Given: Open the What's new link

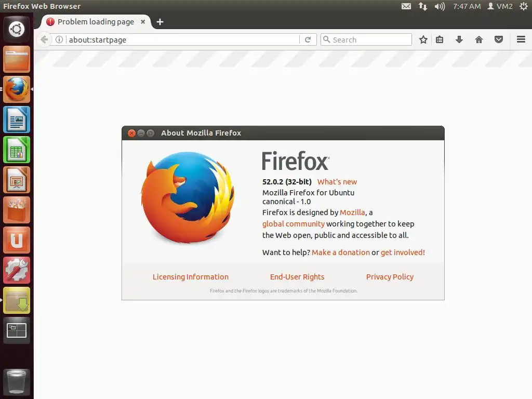Looking at the screenshot, I should pyautogui.click(x=337, y=182).
